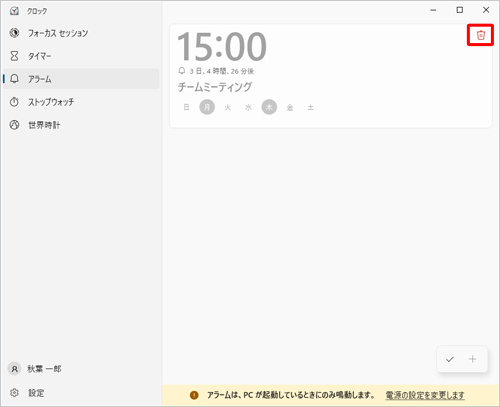Go to World Clock (世界時計)

tap(81, 125)
